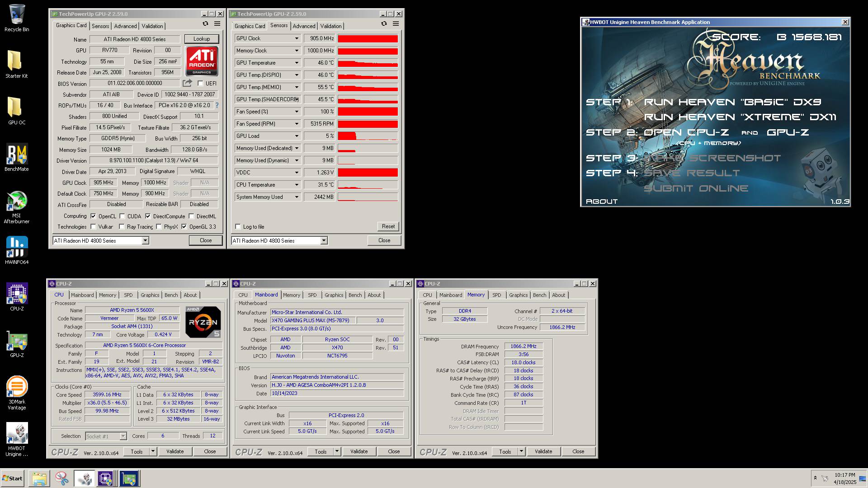This screenshot has height=488, width=868.
Task: Open Tools dropdown arrow in CPU-Z CPU window
Action: tap(153, 451)
